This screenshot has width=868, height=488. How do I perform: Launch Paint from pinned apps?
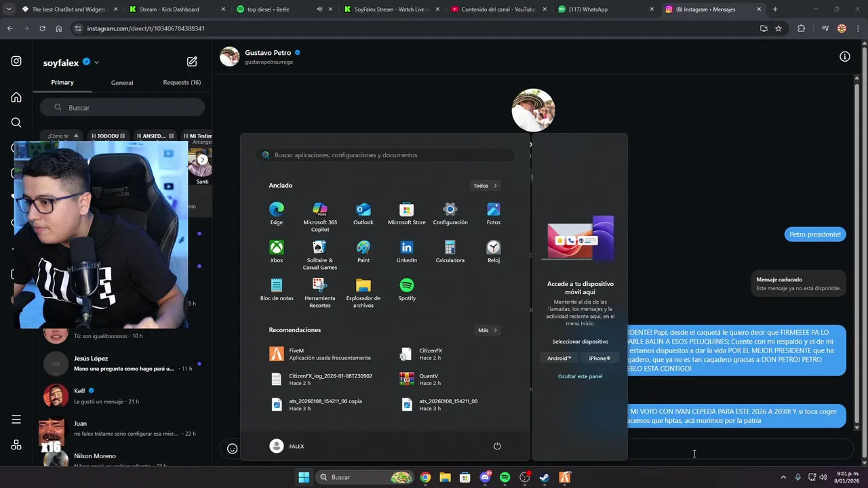(x=363, y=251)
